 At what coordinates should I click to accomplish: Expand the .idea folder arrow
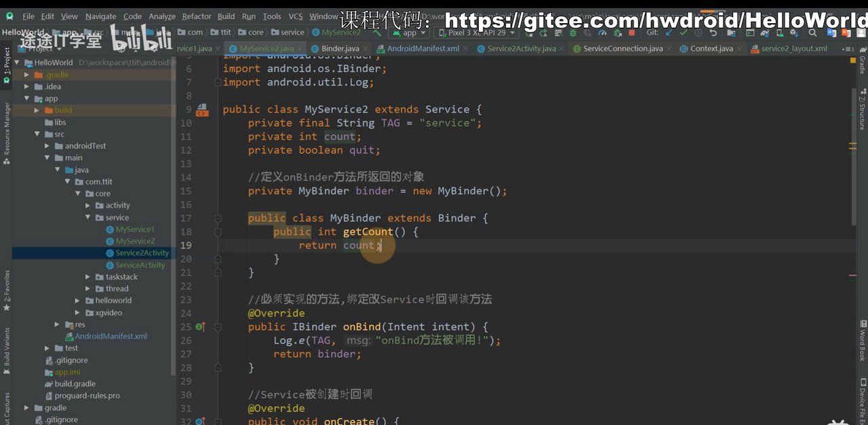point(27,86)
